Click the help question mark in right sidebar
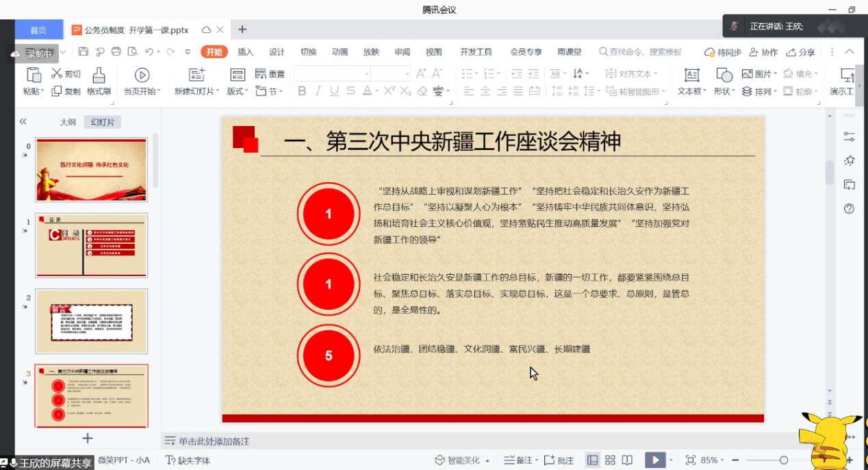 coord(850,209)
